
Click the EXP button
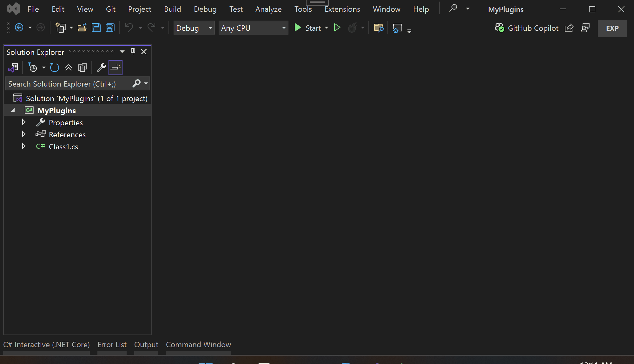[x=612, y=28]
